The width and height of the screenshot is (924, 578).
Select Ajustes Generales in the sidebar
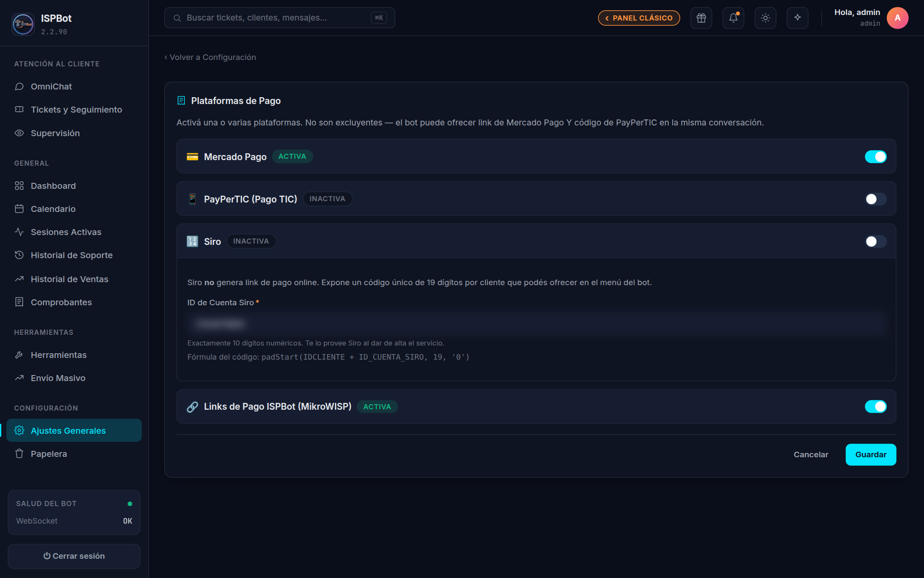(x=74, y=431)
